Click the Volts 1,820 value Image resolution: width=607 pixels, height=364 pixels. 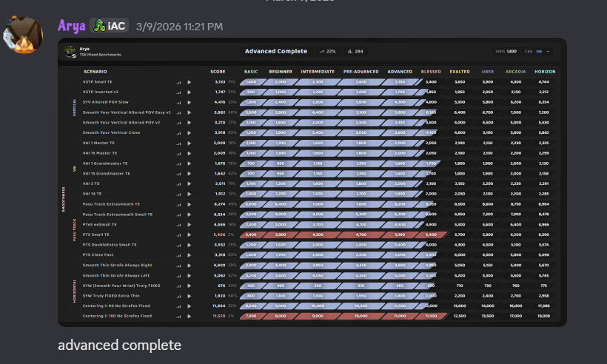(x=506, y=52)
